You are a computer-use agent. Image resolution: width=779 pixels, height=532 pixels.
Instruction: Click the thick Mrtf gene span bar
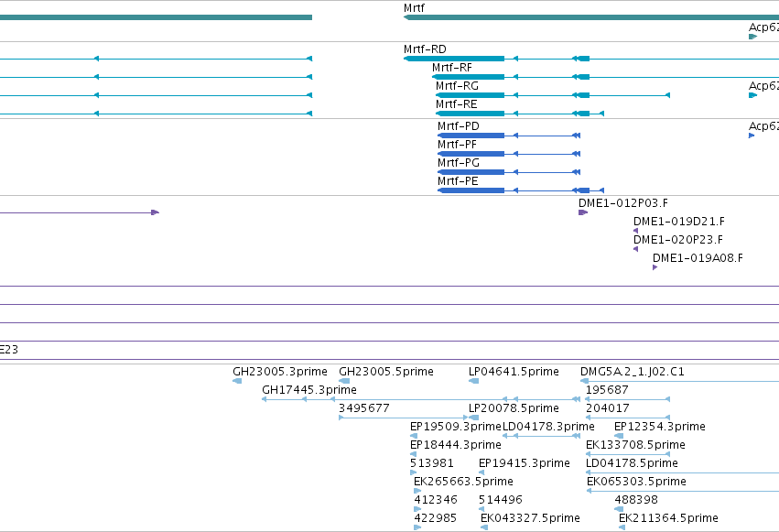click(x=591, y=17)
